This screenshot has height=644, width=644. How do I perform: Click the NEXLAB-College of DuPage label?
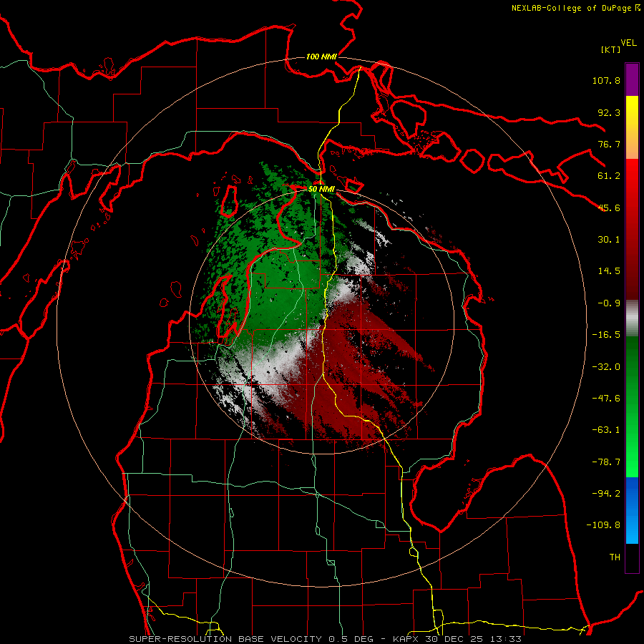[576, 8]
